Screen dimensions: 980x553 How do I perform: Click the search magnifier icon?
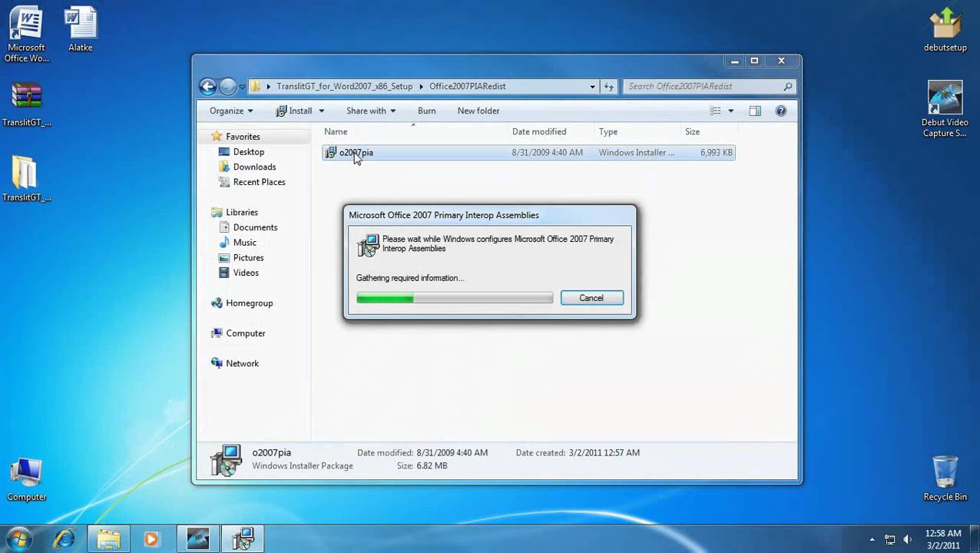(788, 86)
